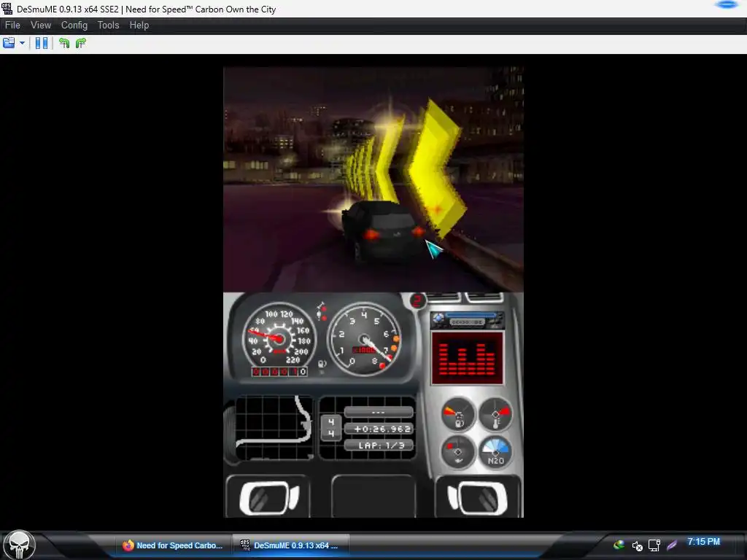Pause emulation with the pause toolbar button
This screenshot has width=747, height=560.
coord(42,43)
